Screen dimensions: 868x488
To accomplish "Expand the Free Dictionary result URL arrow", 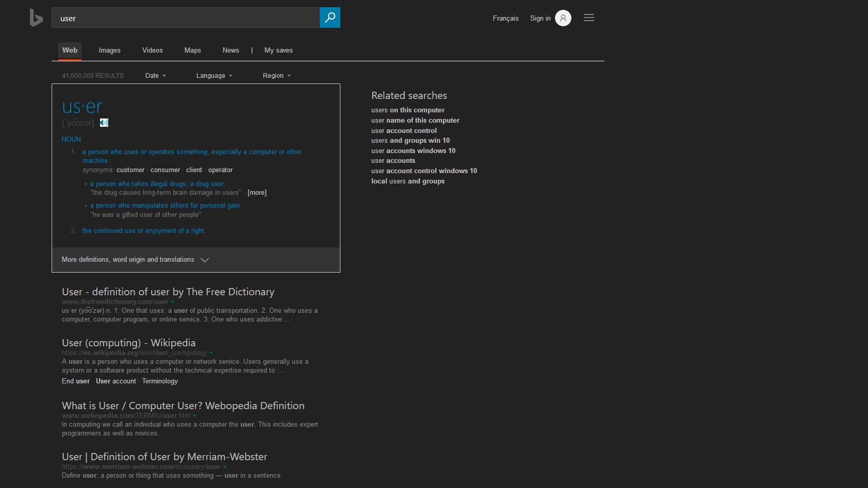I will coord(173,302).
